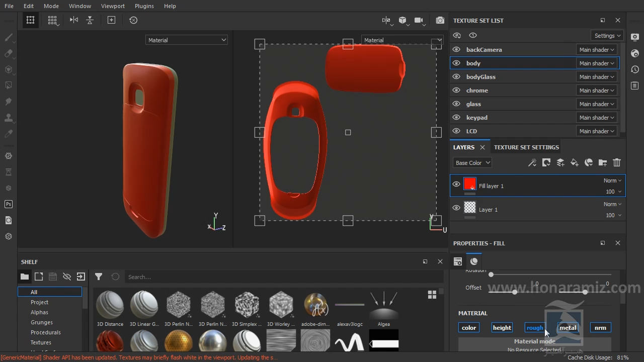The width and height of the screenshot is (644, 362).
Task: Select the Clone stamp tool
Action: (x=9, y=118)
